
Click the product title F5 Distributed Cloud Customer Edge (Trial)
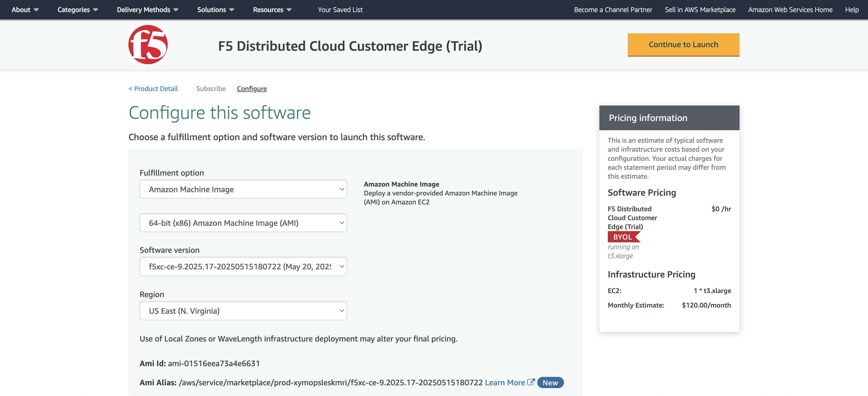pos(350,46)
